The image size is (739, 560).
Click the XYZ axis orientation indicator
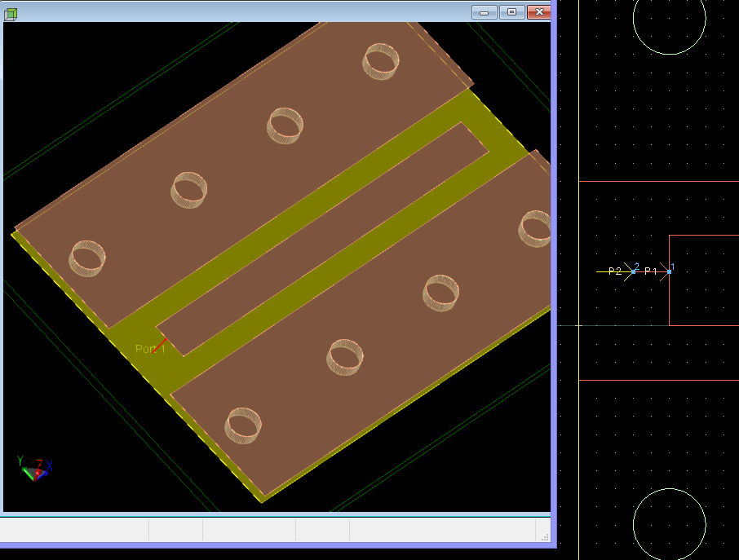click(x=35, y=469)
